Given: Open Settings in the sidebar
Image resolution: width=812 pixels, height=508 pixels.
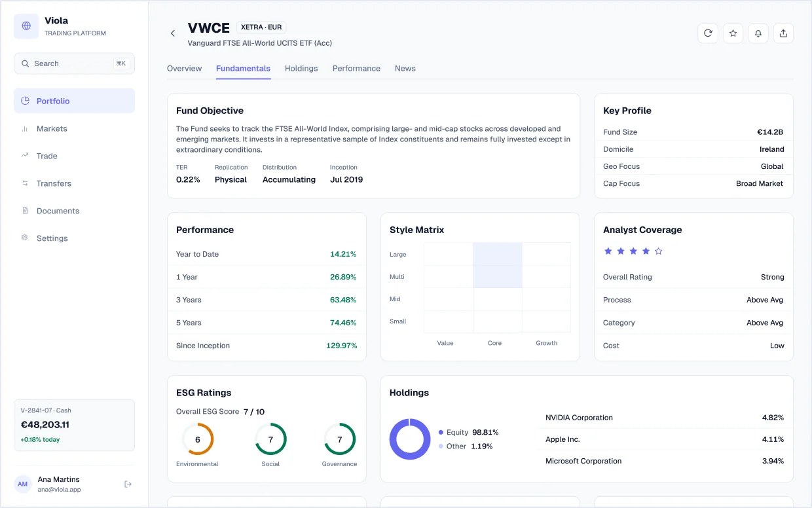Looking at the screenshot, I should (x=74, y=238).
